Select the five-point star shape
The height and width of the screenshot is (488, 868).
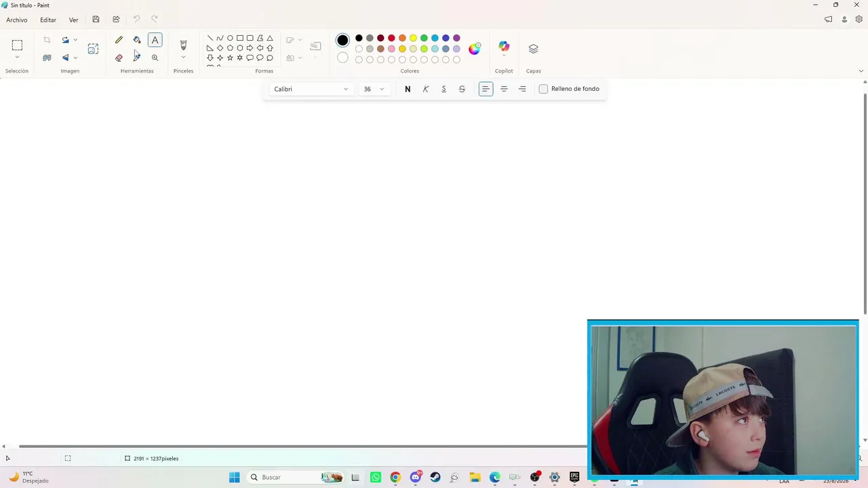[230, 58]
